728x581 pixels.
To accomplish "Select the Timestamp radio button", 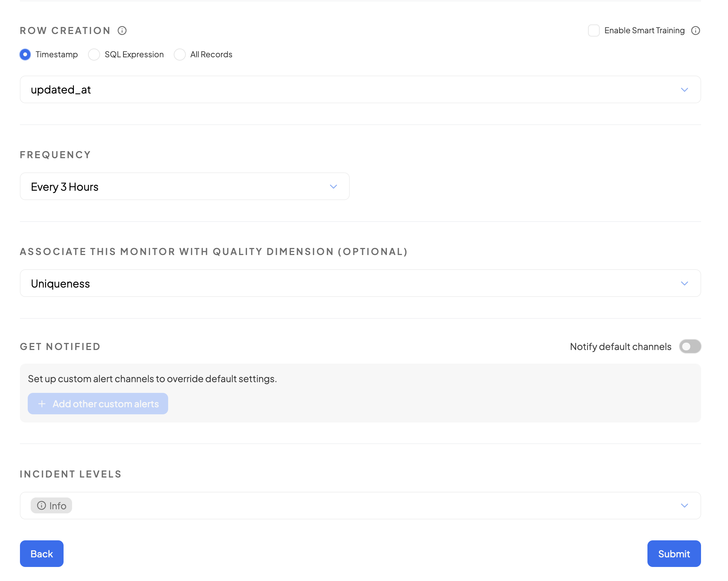I will [25, 55].
